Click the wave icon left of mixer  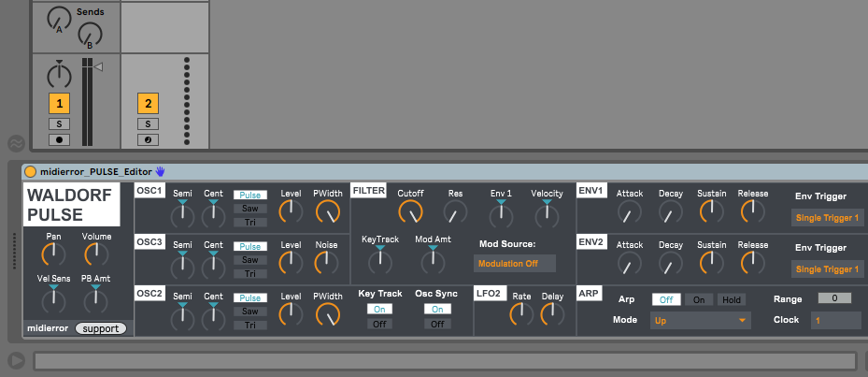[16, 143]
